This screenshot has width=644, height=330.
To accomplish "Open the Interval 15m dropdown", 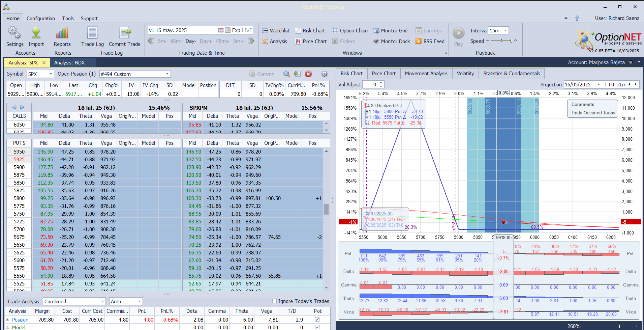I will click(x=505, y=31).
